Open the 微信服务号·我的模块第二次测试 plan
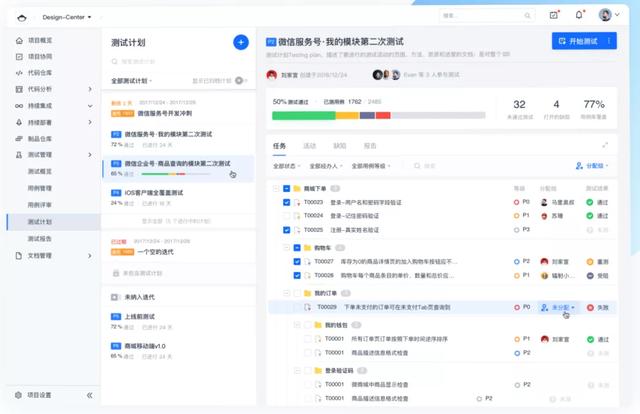Viewport: 640px width, 414px height. (x=178, y=139)
